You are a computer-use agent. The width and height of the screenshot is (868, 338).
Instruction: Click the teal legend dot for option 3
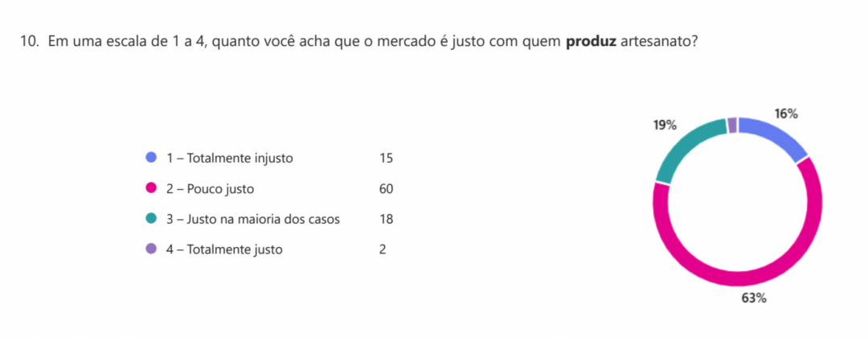[x=150, y=219]
